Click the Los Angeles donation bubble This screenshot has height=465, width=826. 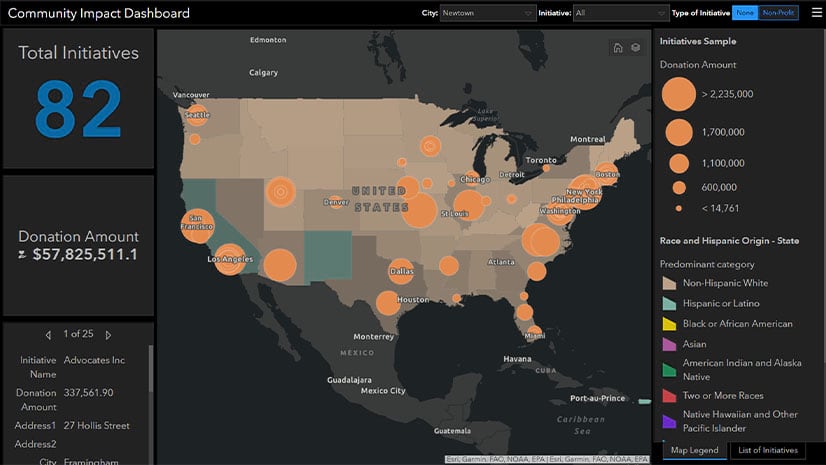[230, 259]
